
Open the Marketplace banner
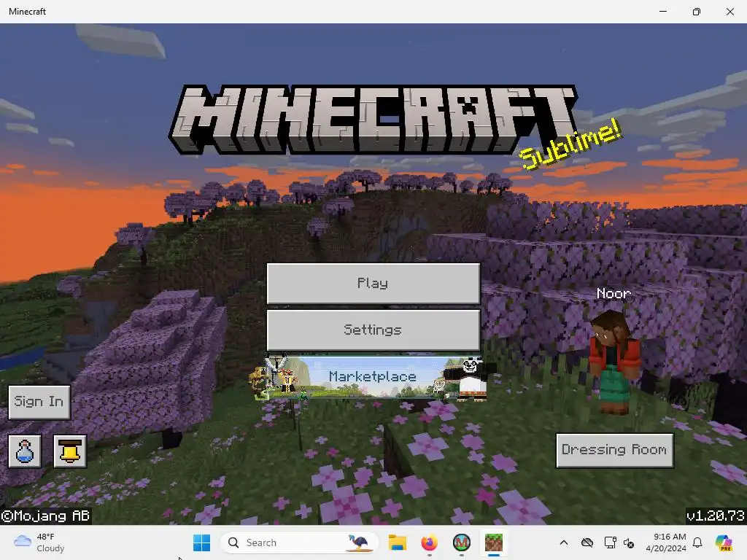click(373, 377)
